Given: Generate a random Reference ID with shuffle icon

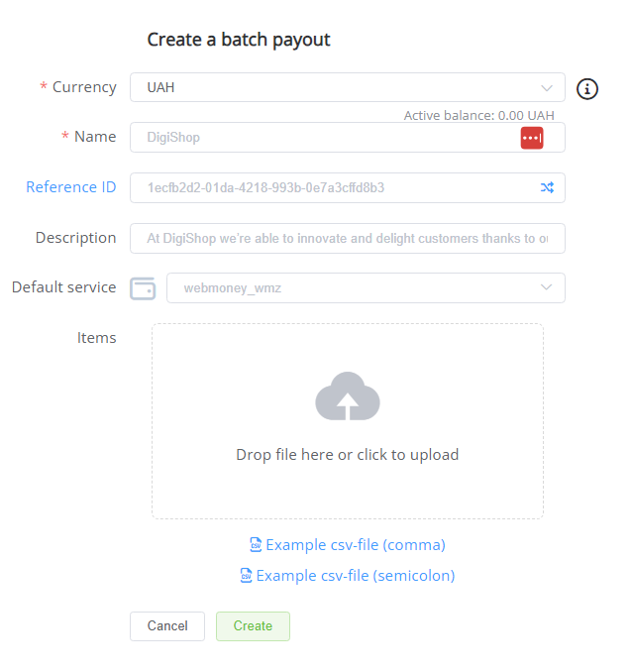Looking at the screenshot, I should tap(547, 187).
